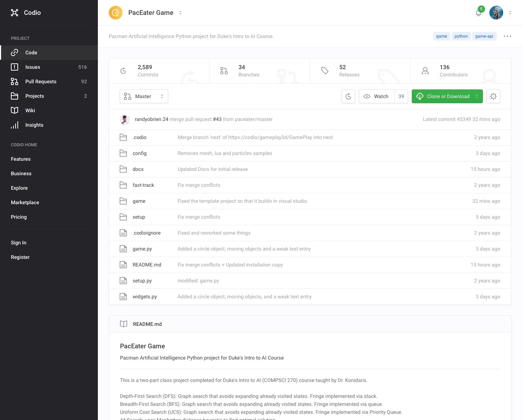Select the 'python' topic tag
The image size is (522, 420).
(x=461, y=36)
